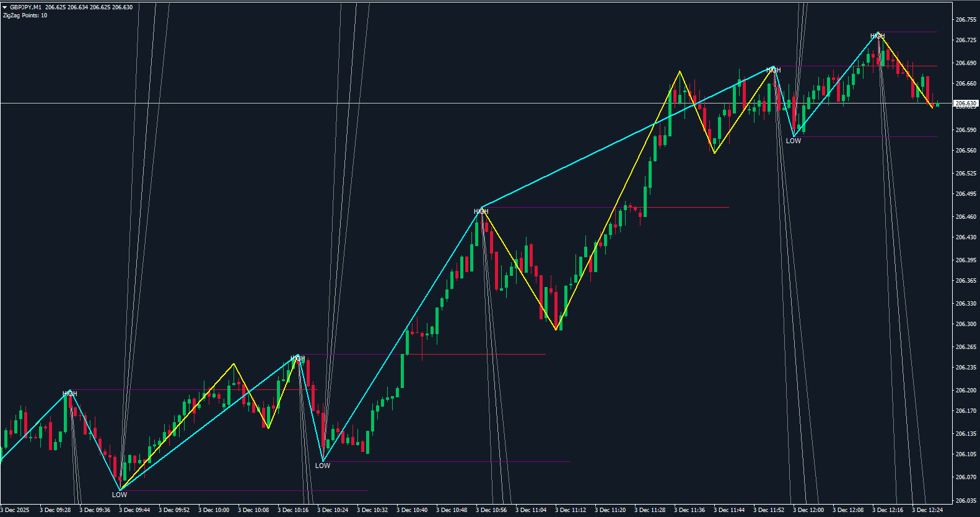Click the '3 Dec 11:44' time label
Screen dimensions: 980x517
729,510
